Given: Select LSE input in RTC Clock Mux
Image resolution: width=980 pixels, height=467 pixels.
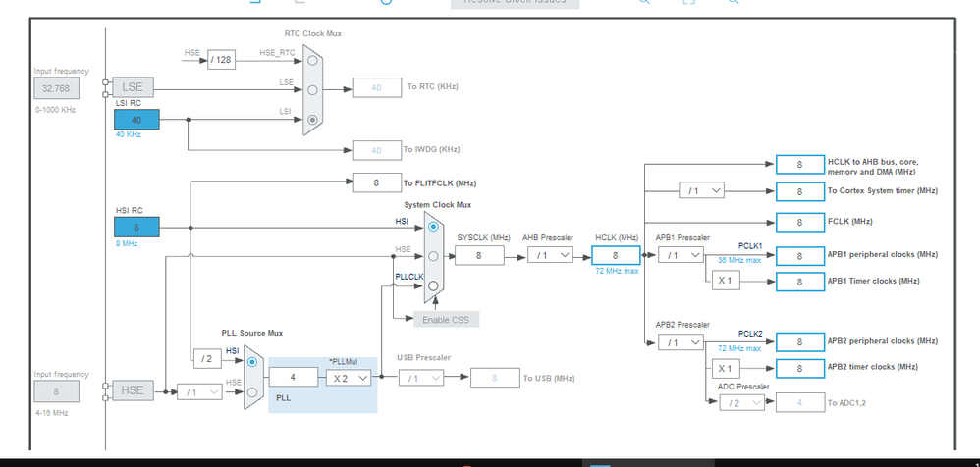Looking at the screenshot, I should (312, 90).
